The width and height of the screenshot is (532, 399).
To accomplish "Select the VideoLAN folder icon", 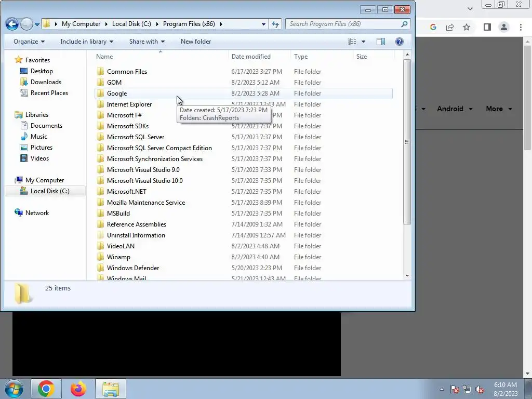I will click(100, 246).
